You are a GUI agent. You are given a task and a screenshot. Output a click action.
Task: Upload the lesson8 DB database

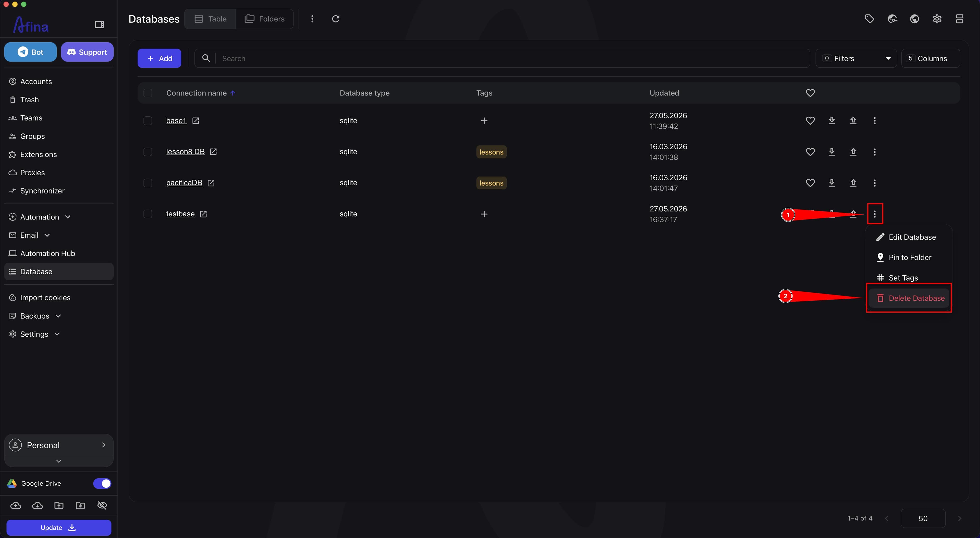tap(853, 152)
